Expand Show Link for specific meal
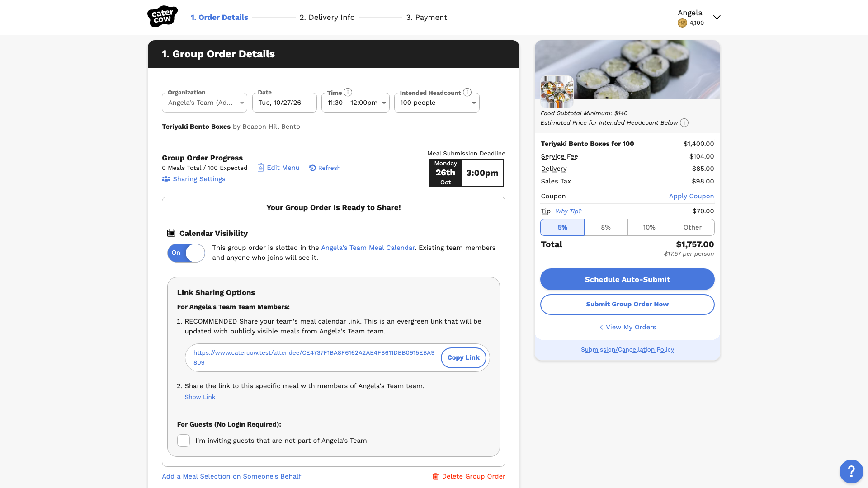Screen dimensions: 868x488 [200, 397]
